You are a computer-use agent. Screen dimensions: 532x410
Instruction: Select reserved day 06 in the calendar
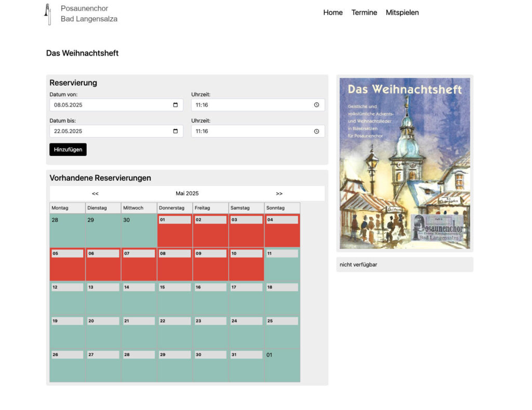coord(103,264)
